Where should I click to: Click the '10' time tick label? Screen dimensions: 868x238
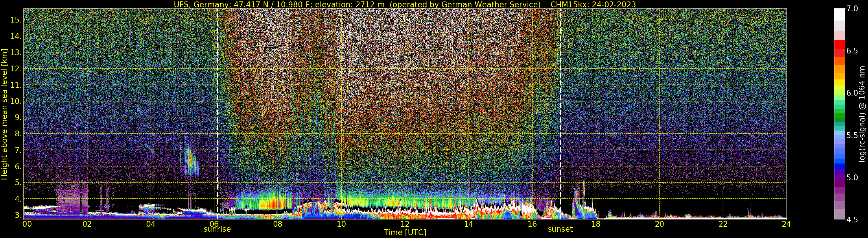click(341, 224)
